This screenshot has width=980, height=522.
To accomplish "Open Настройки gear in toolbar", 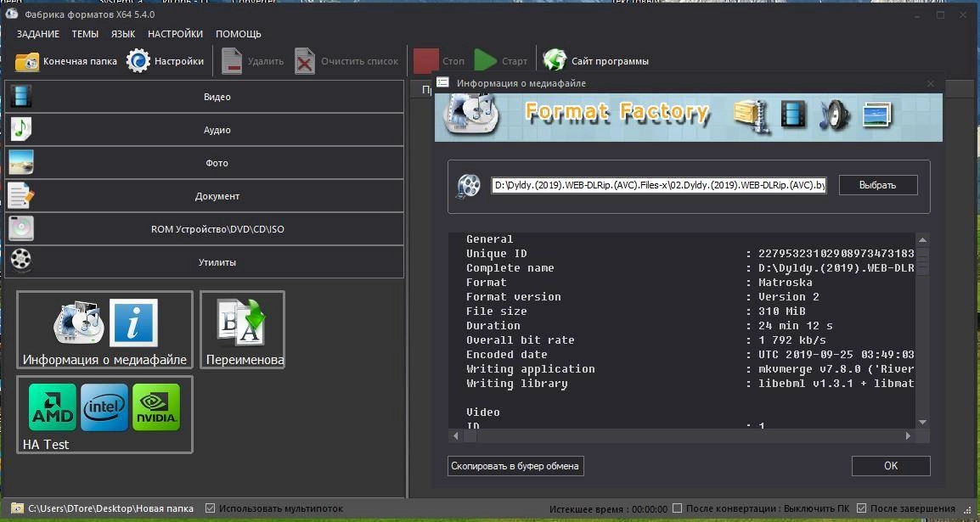I will (165, 61).
